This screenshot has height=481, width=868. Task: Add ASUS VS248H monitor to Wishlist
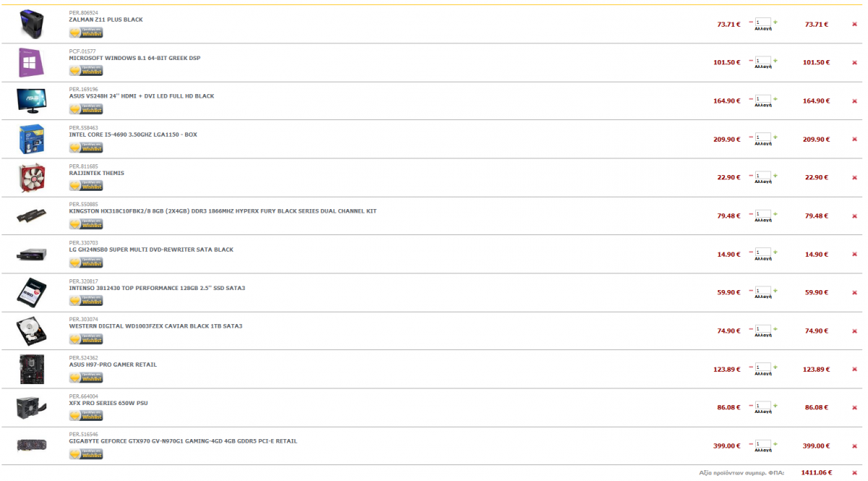tap(86, 109)
